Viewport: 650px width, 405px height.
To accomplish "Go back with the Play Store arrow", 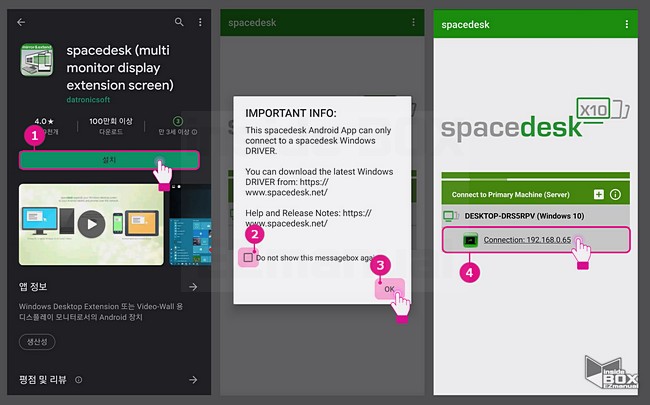I will [x=21, y=22].
